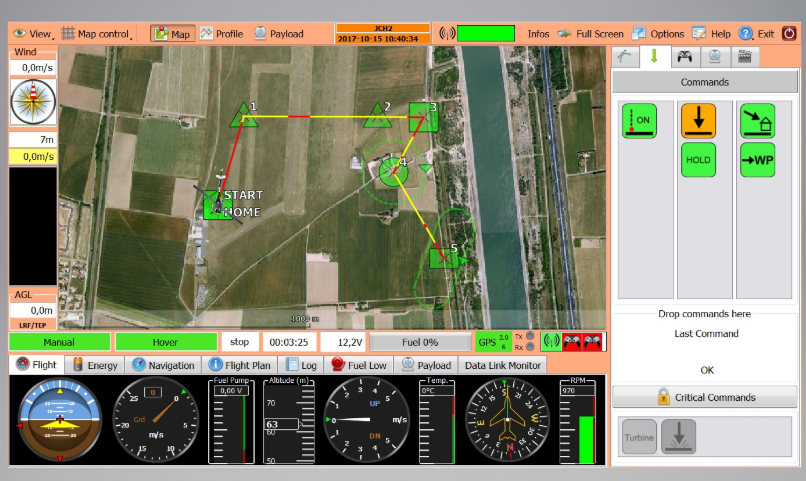Switch to Profile view

pos(222,34)
